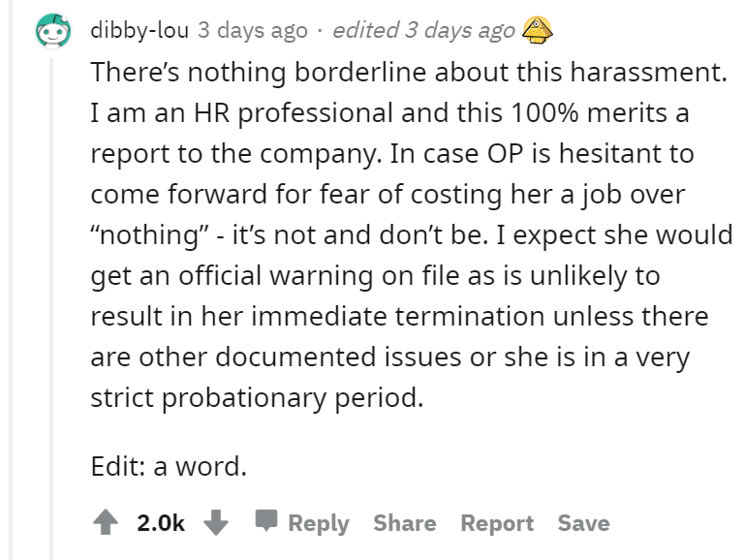This screenshot has width=744, height=560.
Task: Click the speech bubble reply icon
Action: click(x=266, y=520)
